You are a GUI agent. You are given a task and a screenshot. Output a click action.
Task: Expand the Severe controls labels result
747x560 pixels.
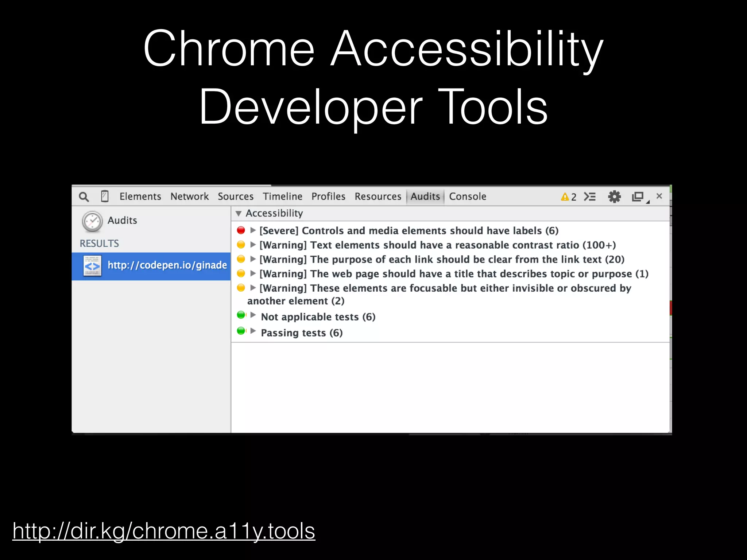pyautogui.click(x=253, y=230)
